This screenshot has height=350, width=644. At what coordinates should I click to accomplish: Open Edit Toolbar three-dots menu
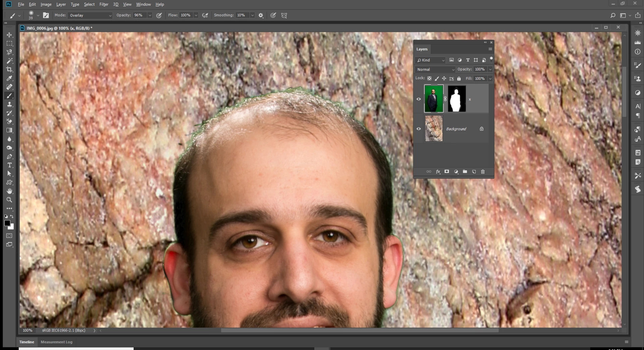tap(9, 209)
